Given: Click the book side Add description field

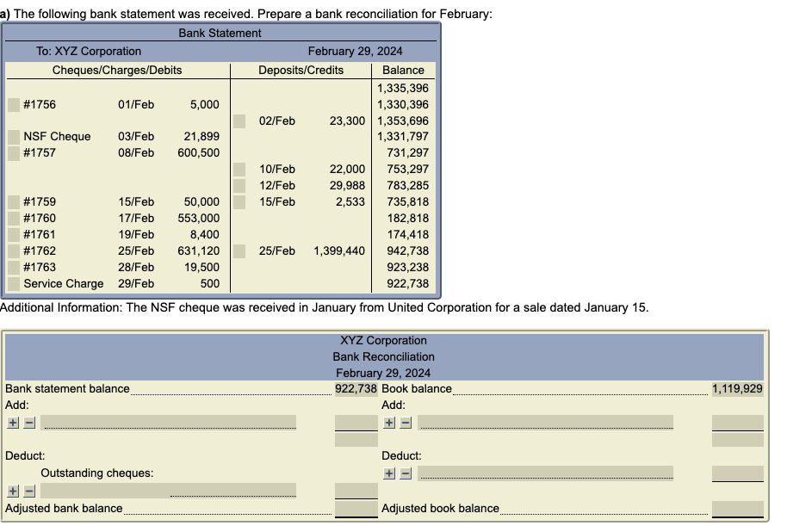Looking at the screenshot, I should pyautogui.click(x=546, y=422).
